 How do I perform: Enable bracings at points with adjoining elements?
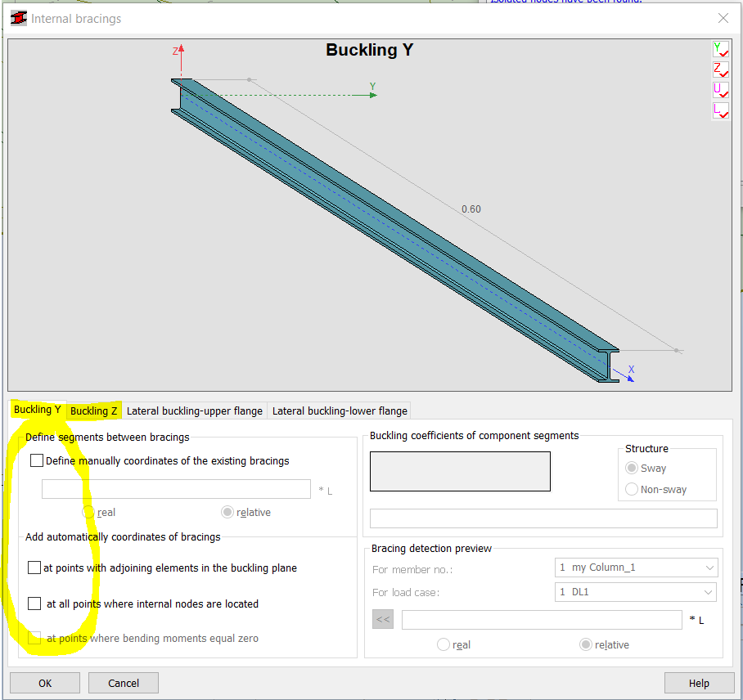coord(36,567)
